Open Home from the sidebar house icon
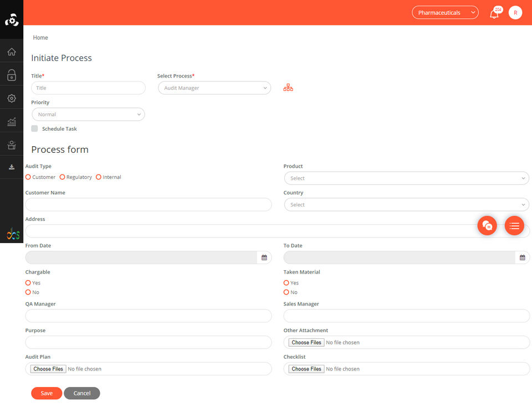 point(12,51)
